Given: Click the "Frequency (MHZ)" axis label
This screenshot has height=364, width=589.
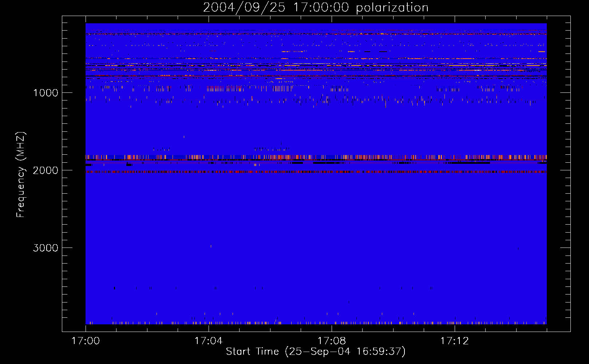Looking at the screenshot, I should point(20,175).
